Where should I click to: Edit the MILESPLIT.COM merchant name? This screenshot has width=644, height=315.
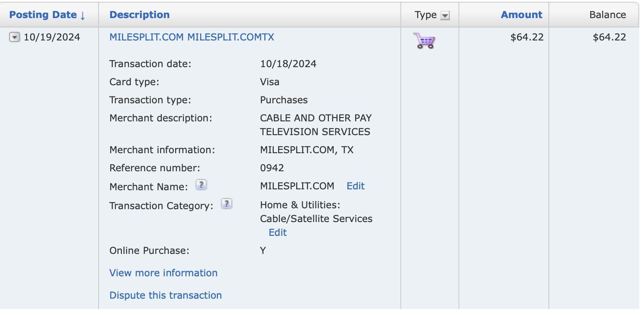356,186
